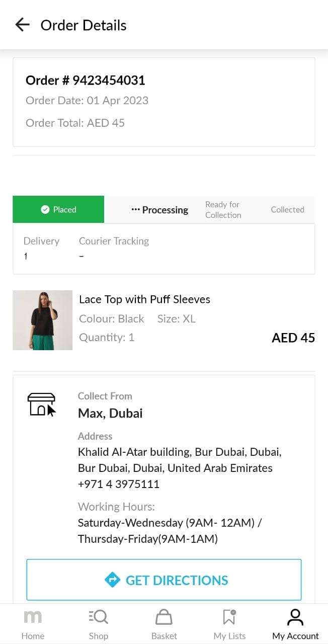Select the Placed status step
328x644 pixels.
(x=59, y=210)
